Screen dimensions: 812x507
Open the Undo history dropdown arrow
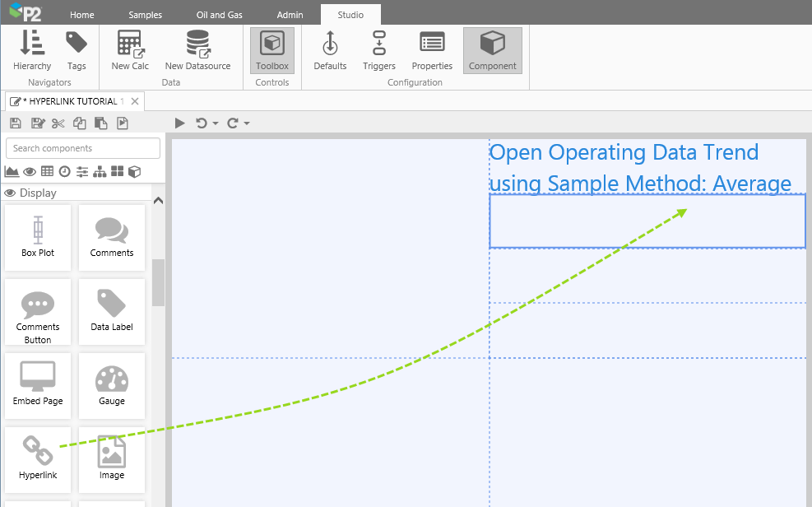pyautogui.click(x=216, y=124)
